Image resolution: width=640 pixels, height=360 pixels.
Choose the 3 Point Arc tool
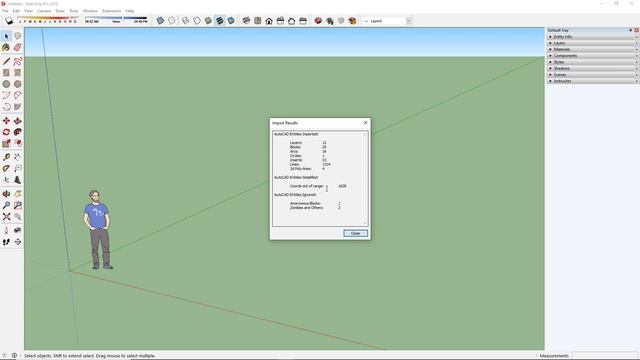click(x=6, y=107)
